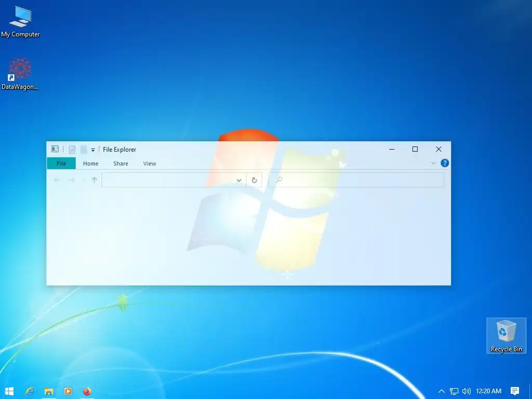The image size is (532, 399).
Task: Click the New folder quick access icon
Action: (x=84, y=149)
